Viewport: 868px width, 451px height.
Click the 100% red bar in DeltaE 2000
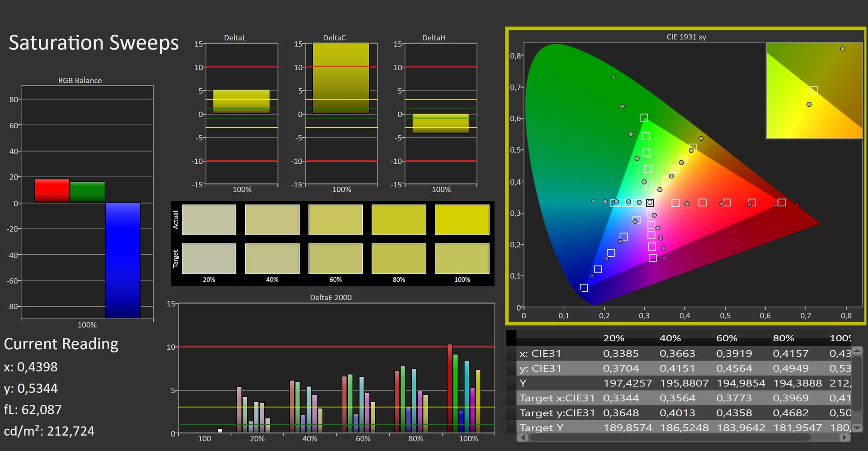click(450, 388)
